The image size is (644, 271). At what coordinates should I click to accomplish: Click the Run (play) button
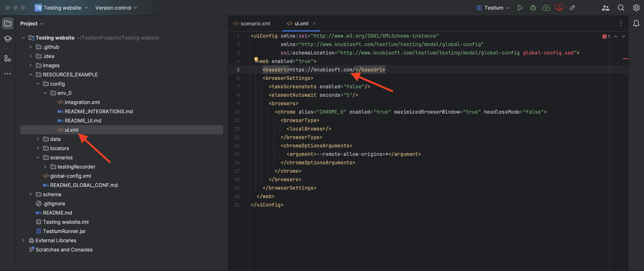pos(520,8)
